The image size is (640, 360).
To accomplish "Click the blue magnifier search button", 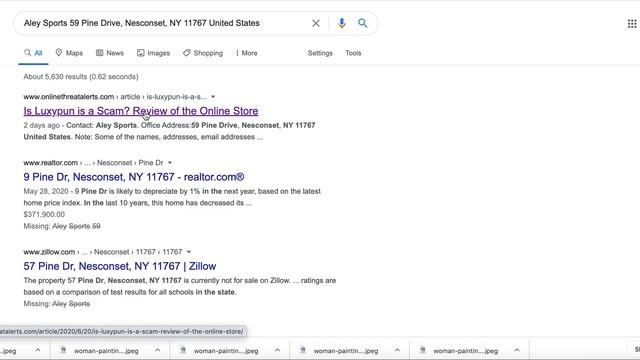I will point(362,23).
